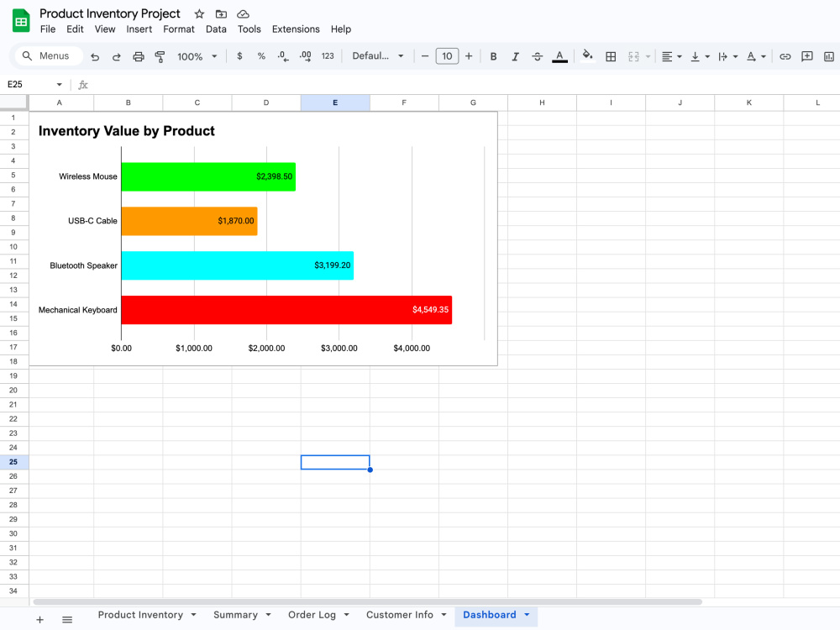
Task: Click chart title Inventory Value by Product
Action: pyautogui.click(x=127, y=131)
